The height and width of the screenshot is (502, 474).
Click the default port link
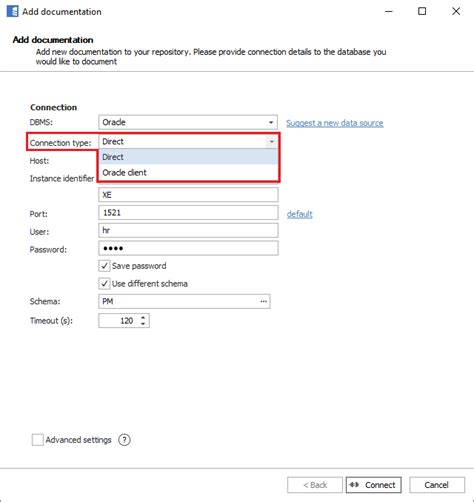click(300, 214)
